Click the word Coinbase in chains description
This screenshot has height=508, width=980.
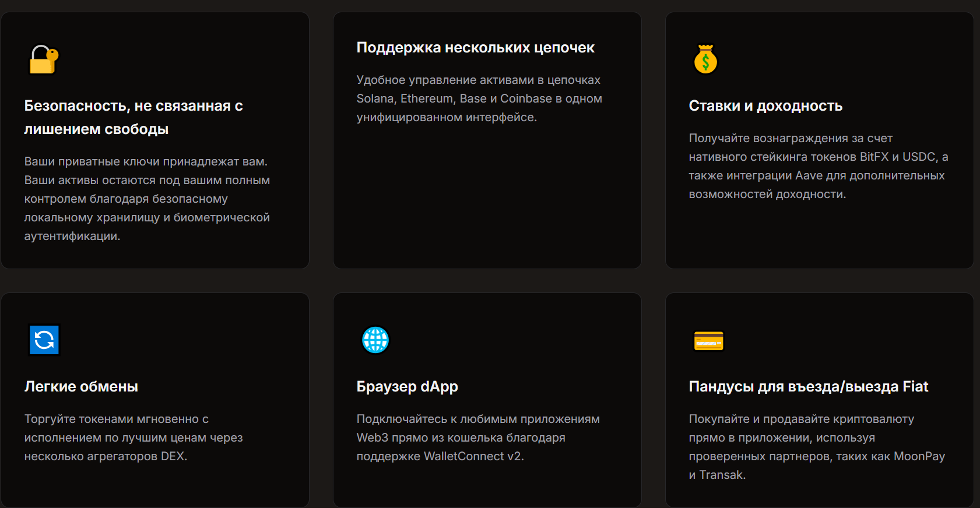point(526,98)
